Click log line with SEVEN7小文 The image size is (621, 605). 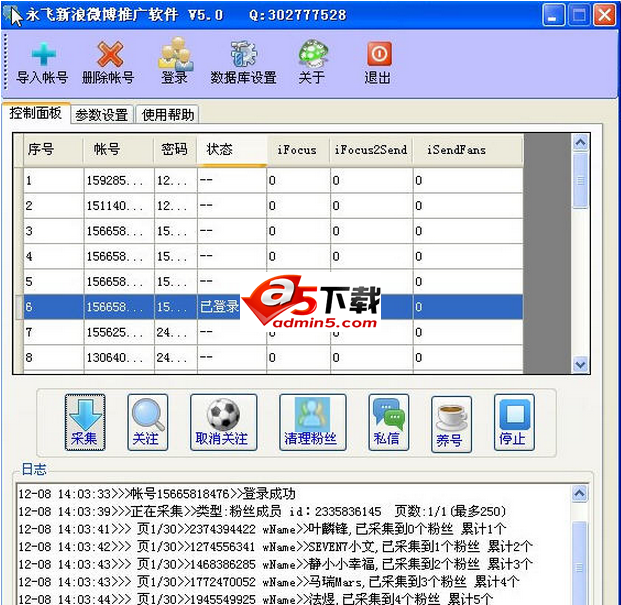275,546
